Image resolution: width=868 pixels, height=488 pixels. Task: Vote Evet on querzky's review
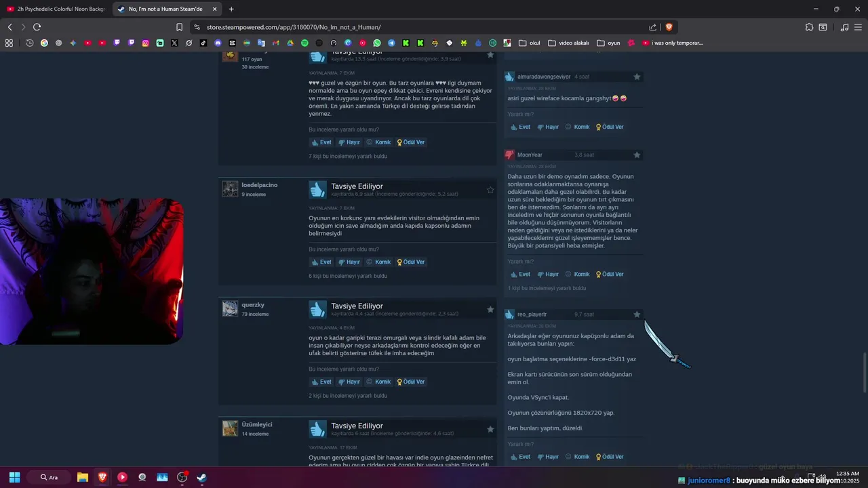click(x=321, y=382)
